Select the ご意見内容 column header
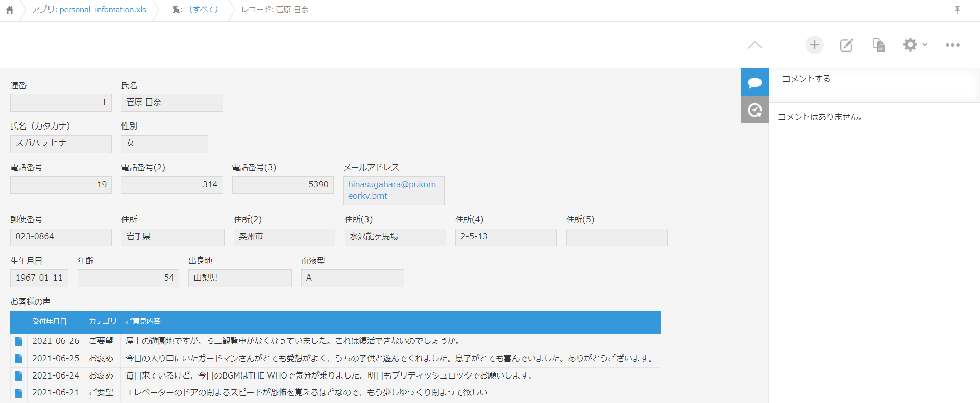 point(143,321)
